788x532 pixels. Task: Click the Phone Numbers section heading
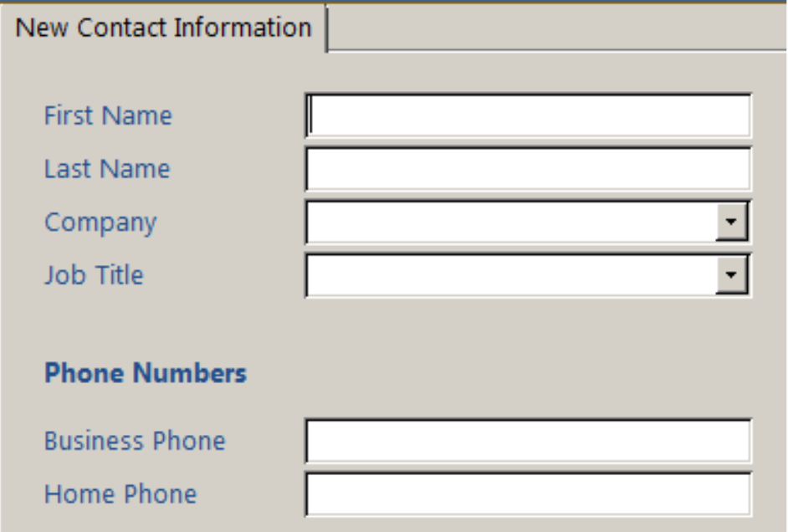coord(146,373)
